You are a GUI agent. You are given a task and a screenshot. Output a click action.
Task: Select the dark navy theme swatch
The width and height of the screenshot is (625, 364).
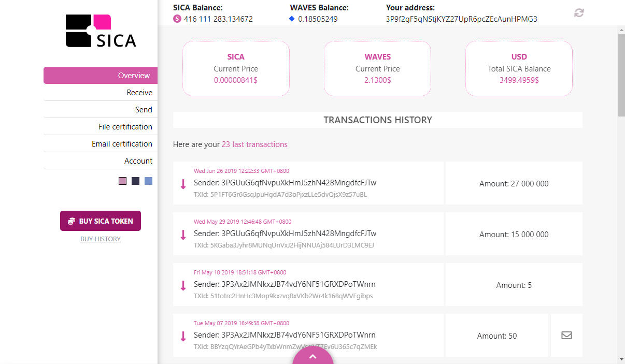135,181
